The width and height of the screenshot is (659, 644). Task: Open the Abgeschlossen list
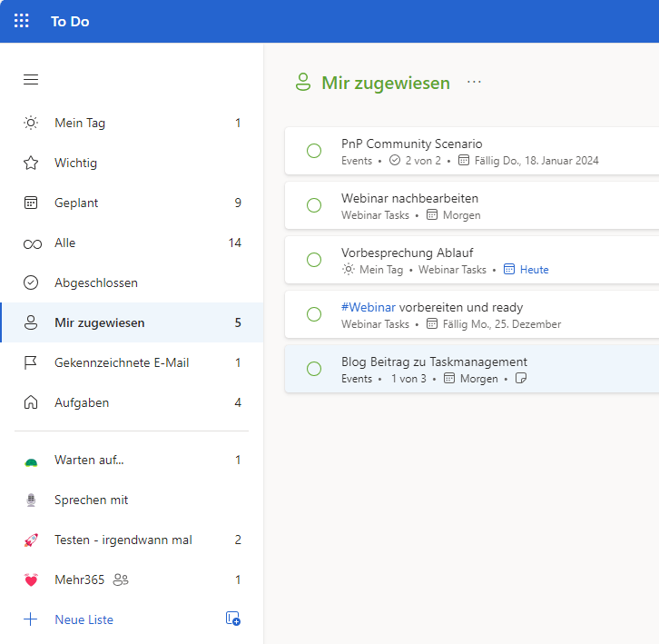[132, 282]
